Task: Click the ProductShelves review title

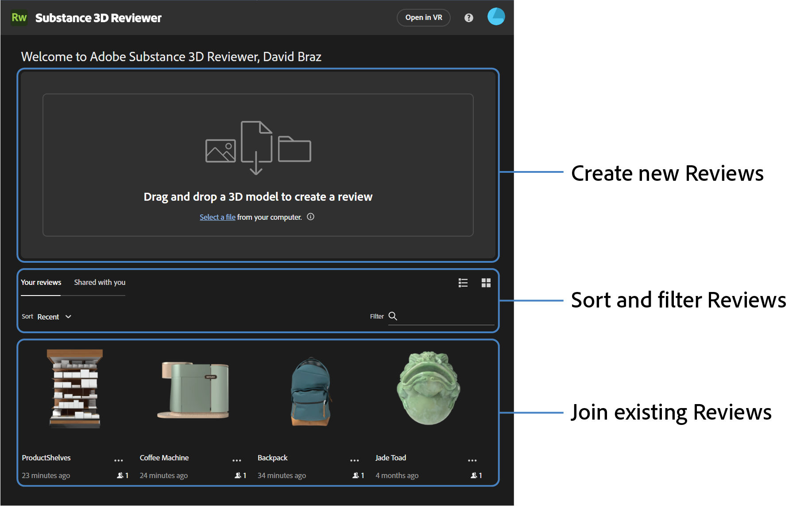Action: [46, 458]
